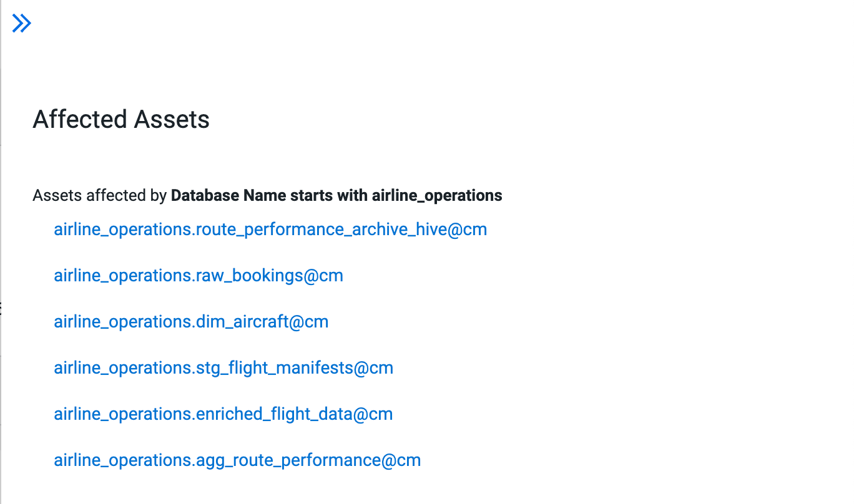The height and width of the screenshot is (504, 854).
Task: Go to airline_operations.stg_flight_manifests@cm
Action: click(x=223, y=368)
